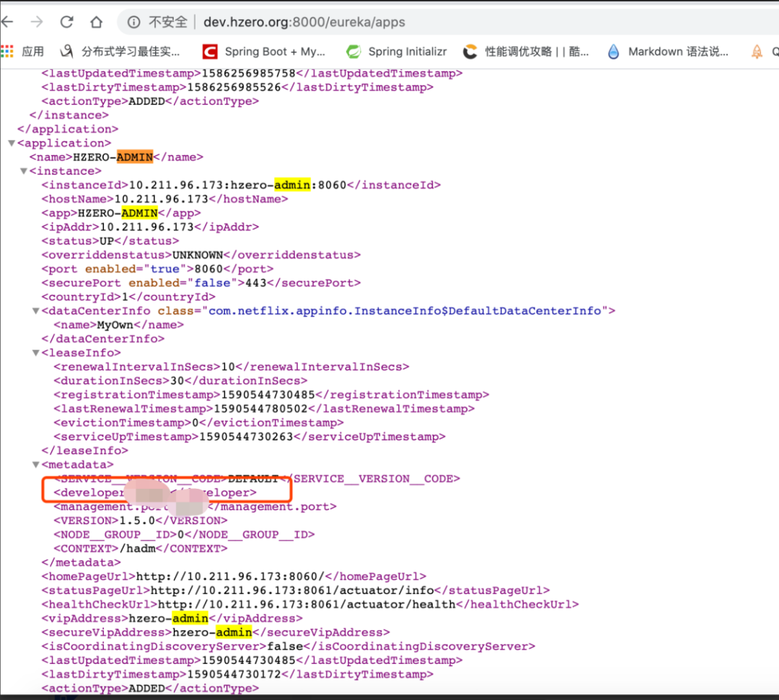Screen dimensions: 779x700
Task: Open the Spring Initializr bookmark
Action: 397,51
